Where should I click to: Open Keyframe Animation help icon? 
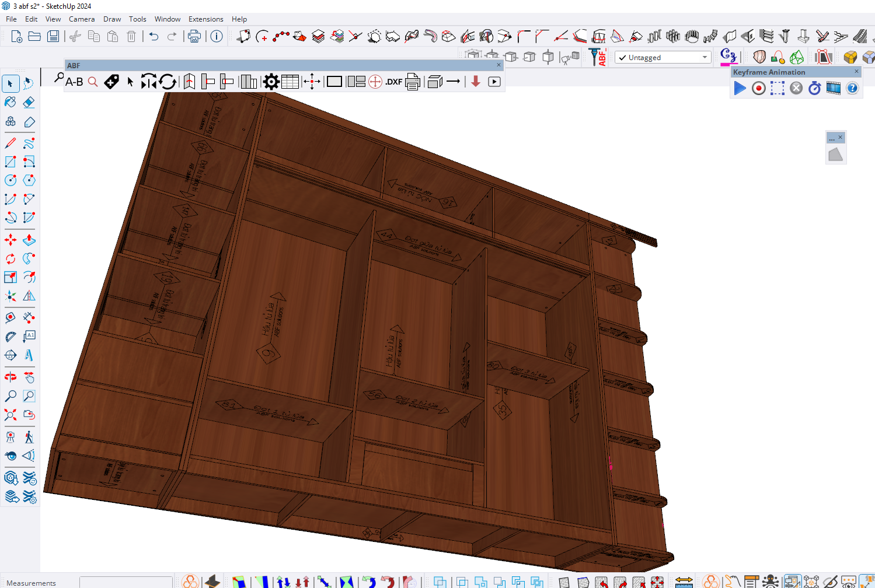coord(852,88)
